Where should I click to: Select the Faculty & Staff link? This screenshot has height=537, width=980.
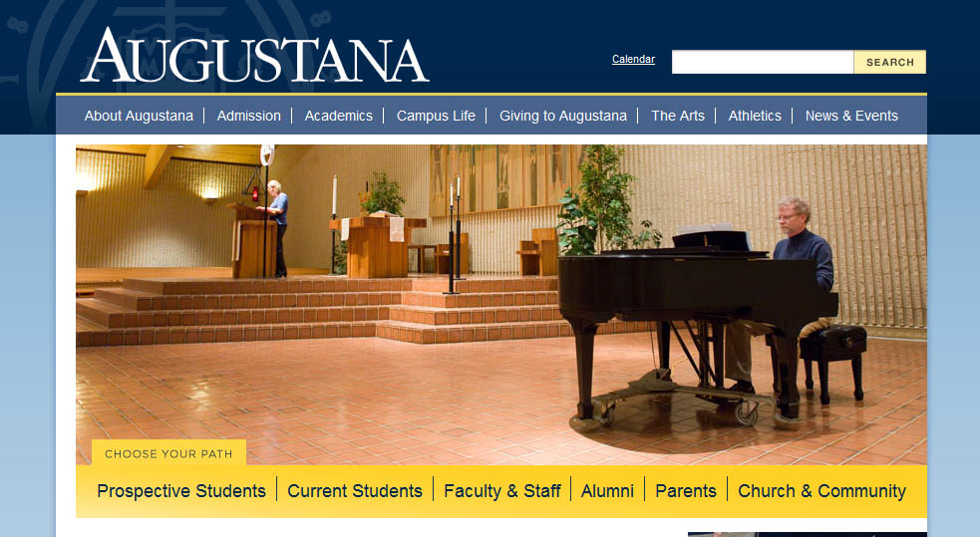502,491
